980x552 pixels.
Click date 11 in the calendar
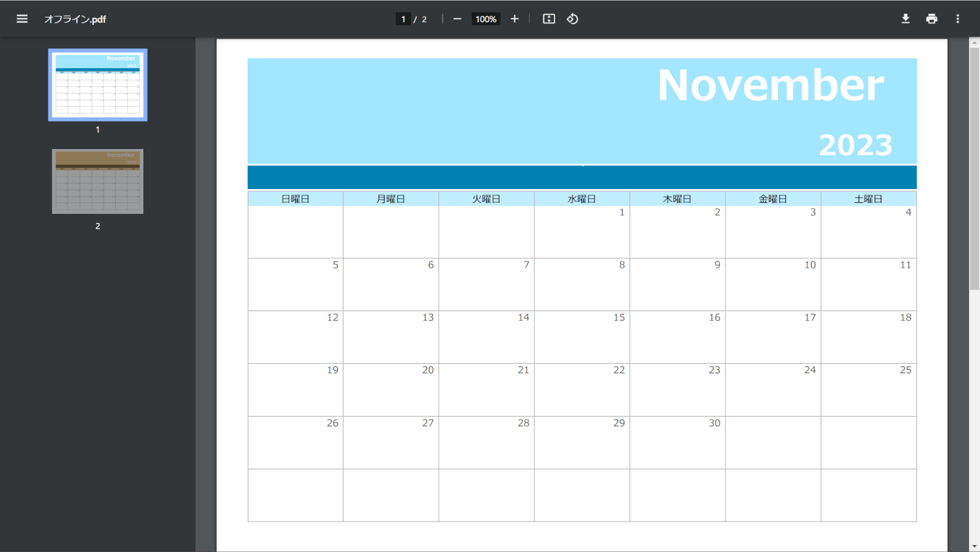[x=906, y=265]
